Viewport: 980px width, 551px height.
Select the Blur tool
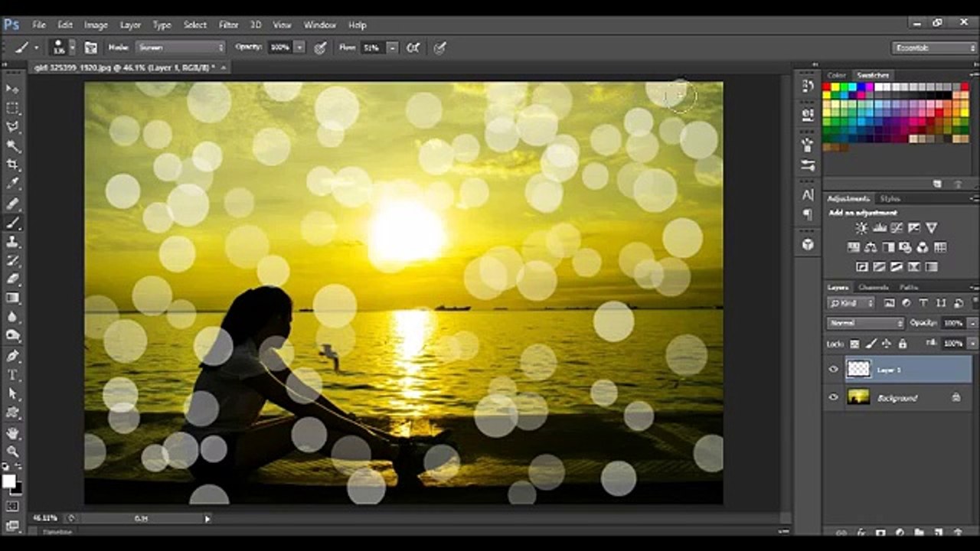pyautogui.click(x=13, y=317)
